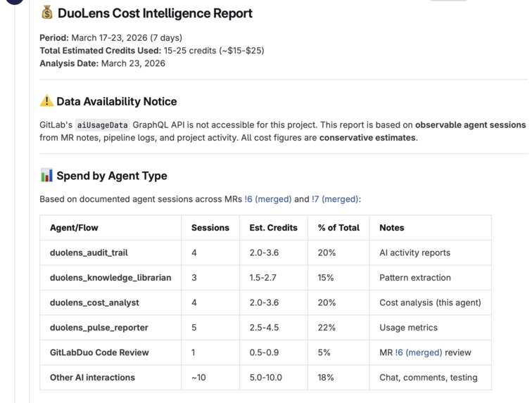
Task: Open !6 (merged) link in Code Review row
Action: [419, 352]
